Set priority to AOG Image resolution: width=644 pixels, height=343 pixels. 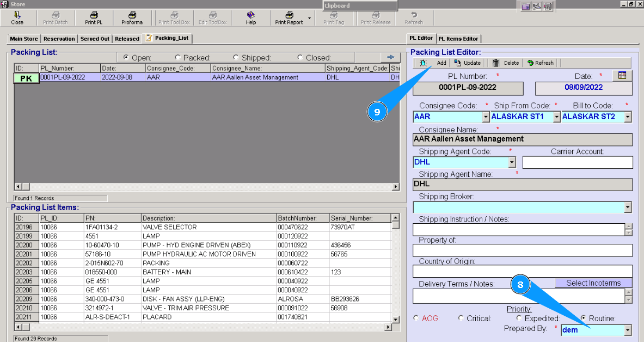tap(417, 318)
